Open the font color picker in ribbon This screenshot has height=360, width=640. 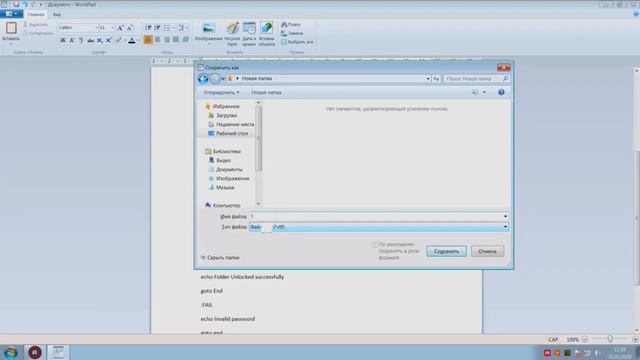tap(131, 40)
